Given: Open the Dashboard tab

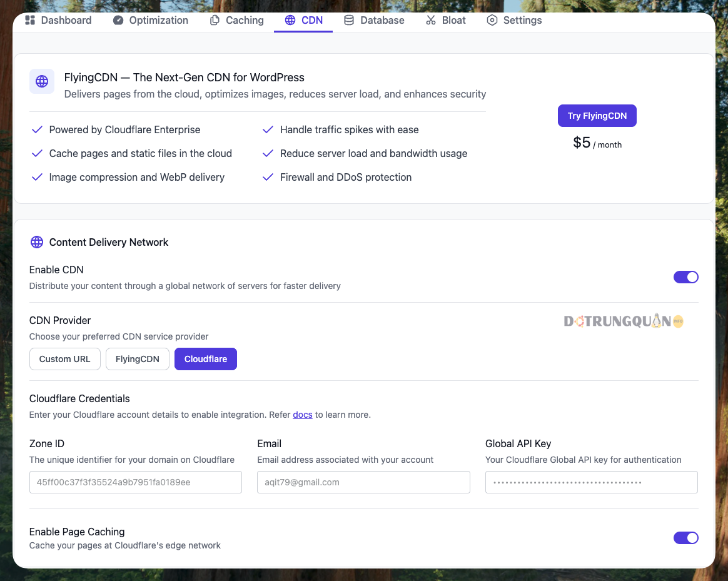Looking at the screenshot, I should pyautogui.click(x=58, y=20).
